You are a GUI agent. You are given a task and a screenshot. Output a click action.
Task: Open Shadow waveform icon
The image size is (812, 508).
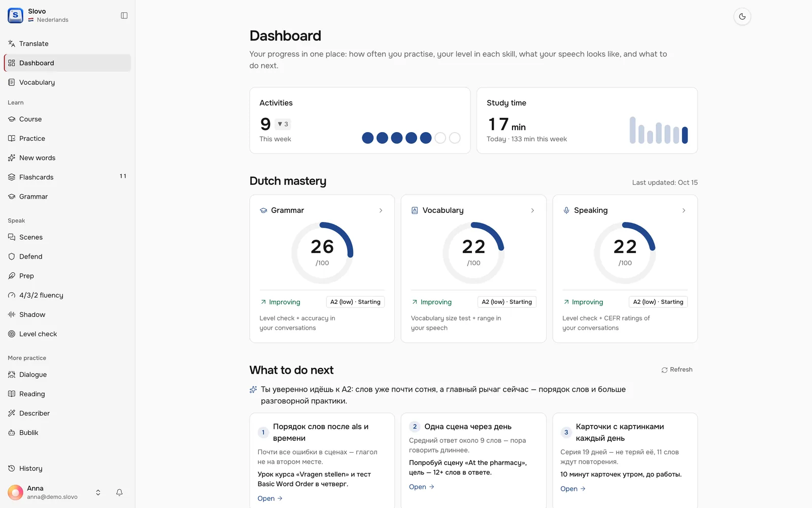pos(12,314)
